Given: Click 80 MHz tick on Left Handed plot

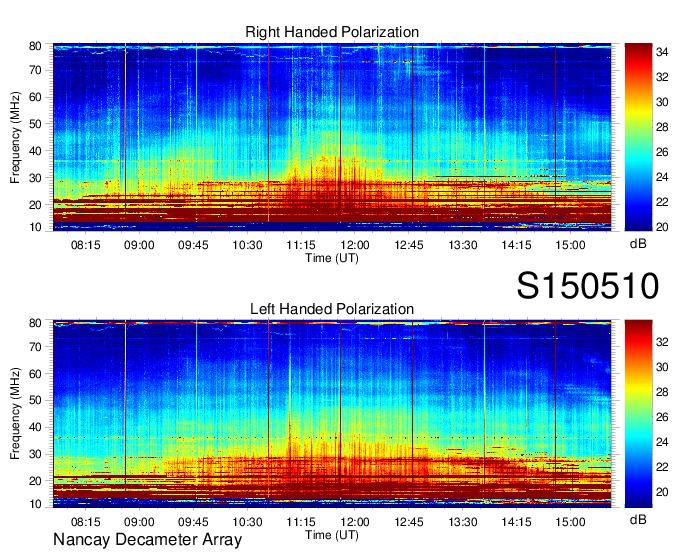Looking at the screenshot, I should click(35, 323).
